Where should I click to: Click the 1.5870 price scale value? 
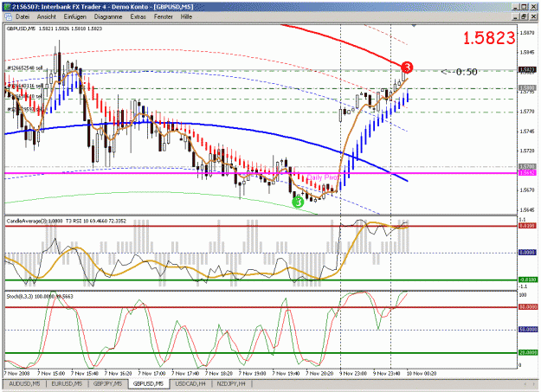[x=527, y=33]
